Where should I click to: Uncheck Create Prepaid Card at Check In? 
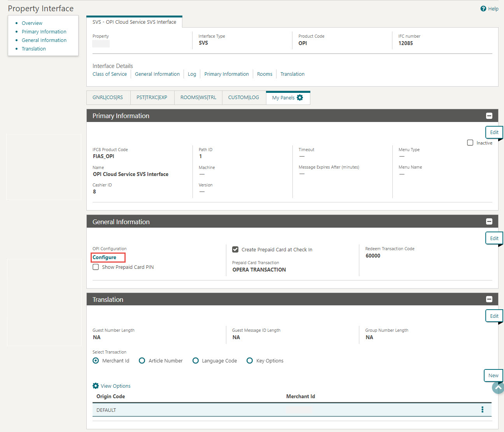click(235, 249)
